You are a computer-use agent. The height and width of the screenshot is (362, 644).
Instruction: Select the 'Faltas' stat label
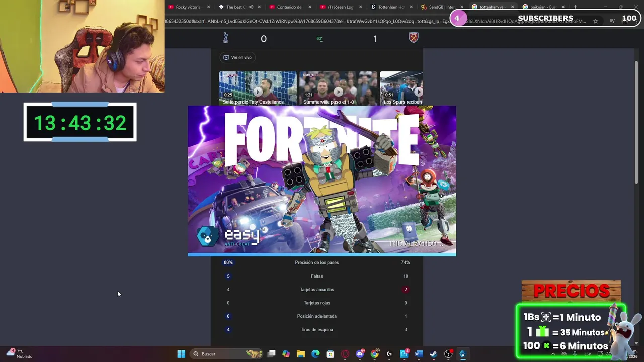pyautogui.click(x=317, y=276)
